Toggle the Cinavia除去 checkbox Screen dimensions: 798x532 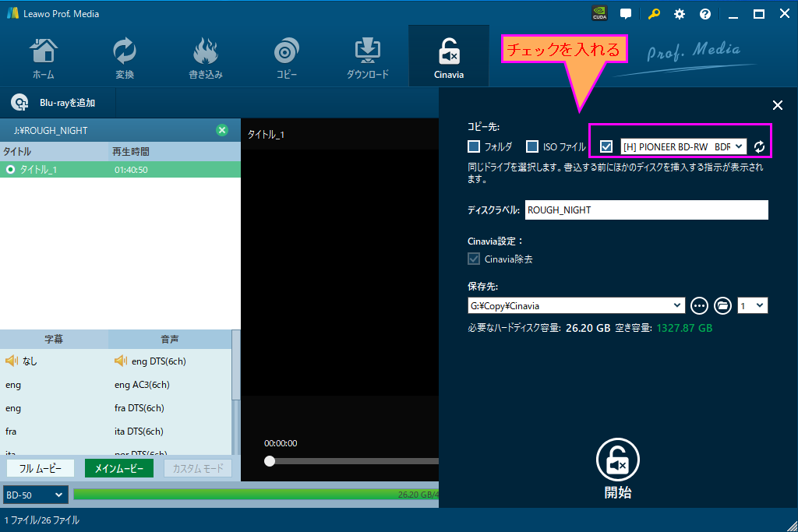click(473, 259)
